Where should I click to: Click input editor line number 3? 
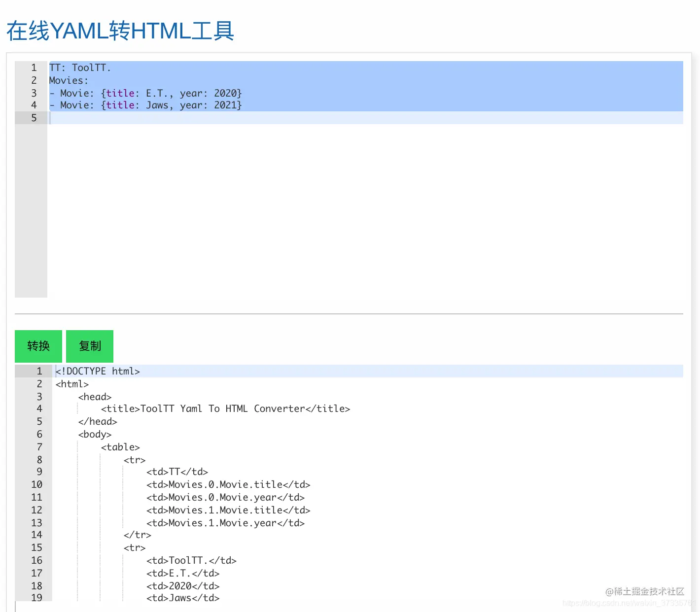(x=34, y=93)
